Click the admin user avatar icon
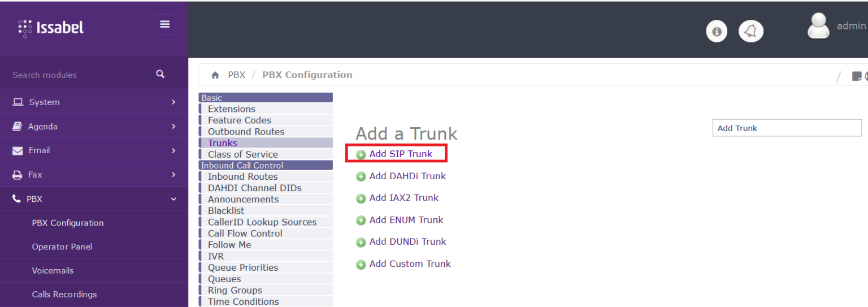The width and height of the screenshot is (868, 307). point(818,26)
